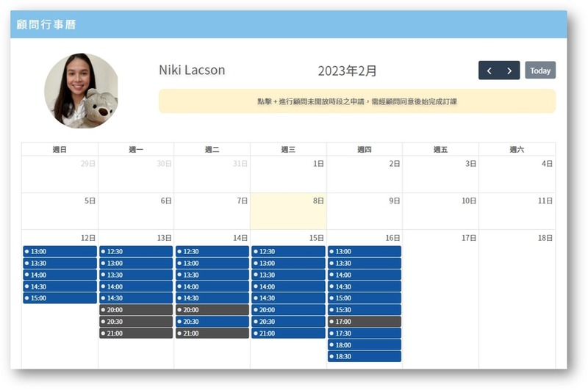This screenshot has height=390, width=588.
Task: Choose the 14:00 slot on Tuesday the 14th
Action: pyautogui.click(x=212, y=286)
